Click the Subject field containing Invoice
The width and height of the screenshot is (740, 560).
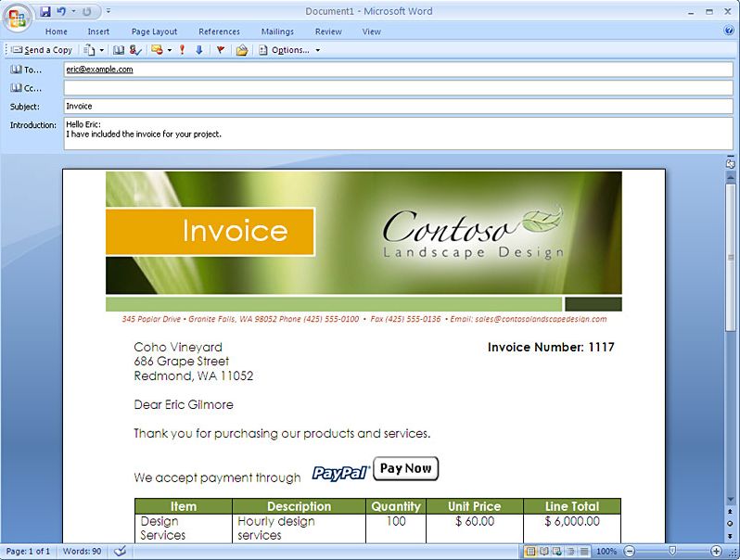click(399, 106)
